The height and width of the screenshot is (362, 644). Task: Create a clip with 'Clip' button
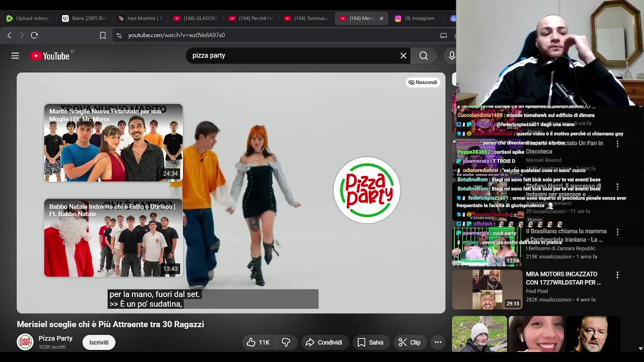409,342
